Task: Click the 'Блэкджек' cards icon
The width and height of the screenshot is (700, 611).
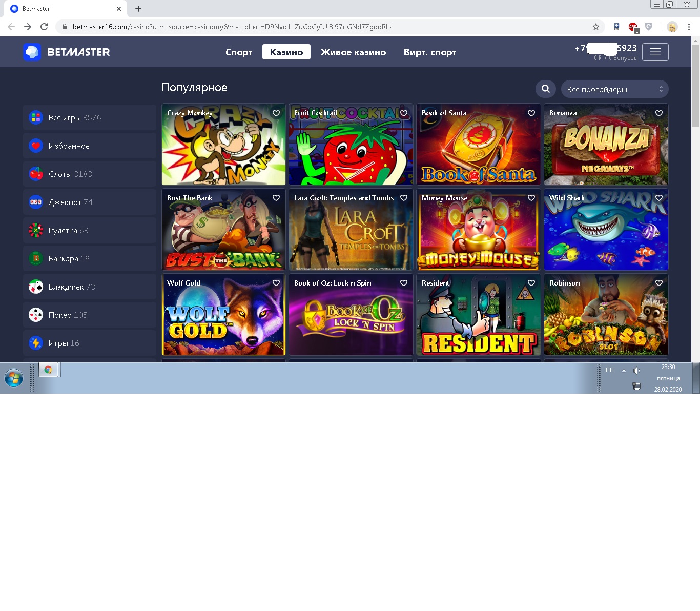Action: tap(36, 287)
